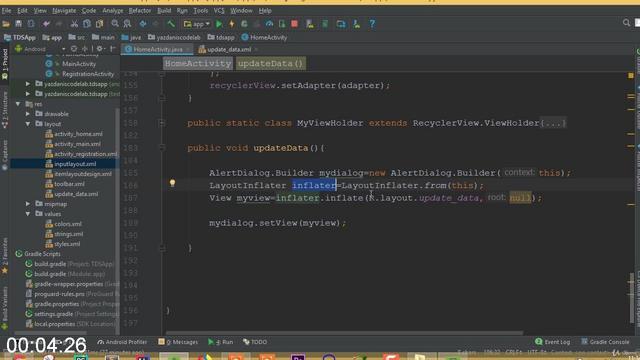The image size is (640, 360).
Task: Select the HomeActivity.java editor tab
Action: click(x=158, y=49)
